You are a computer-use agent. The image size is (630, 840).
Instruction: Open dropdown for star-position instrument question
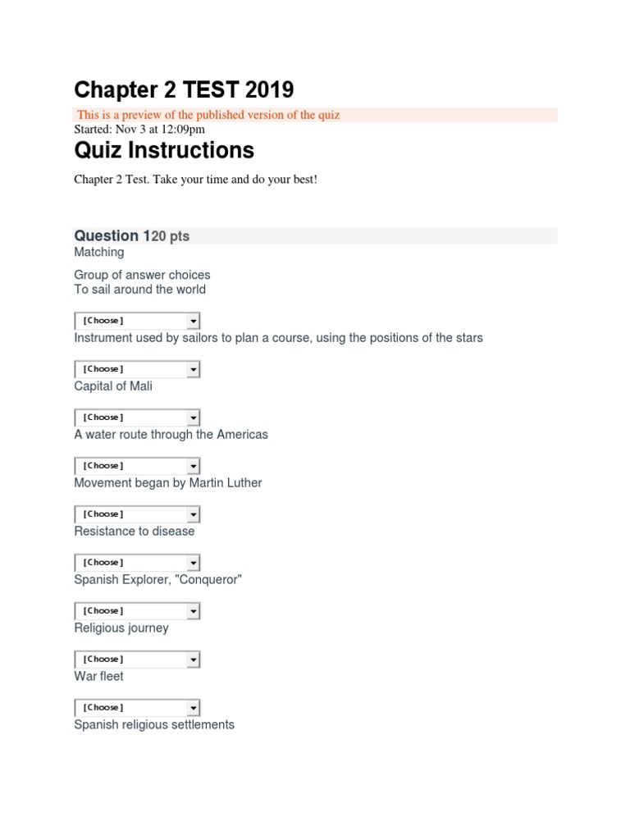[x=136, y=369]
